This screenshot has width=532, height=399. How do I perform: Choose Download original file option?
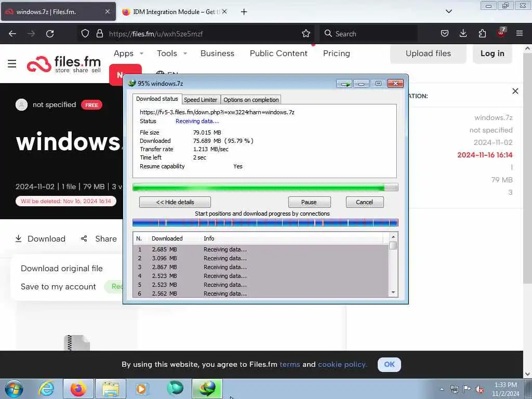point(62,269)
